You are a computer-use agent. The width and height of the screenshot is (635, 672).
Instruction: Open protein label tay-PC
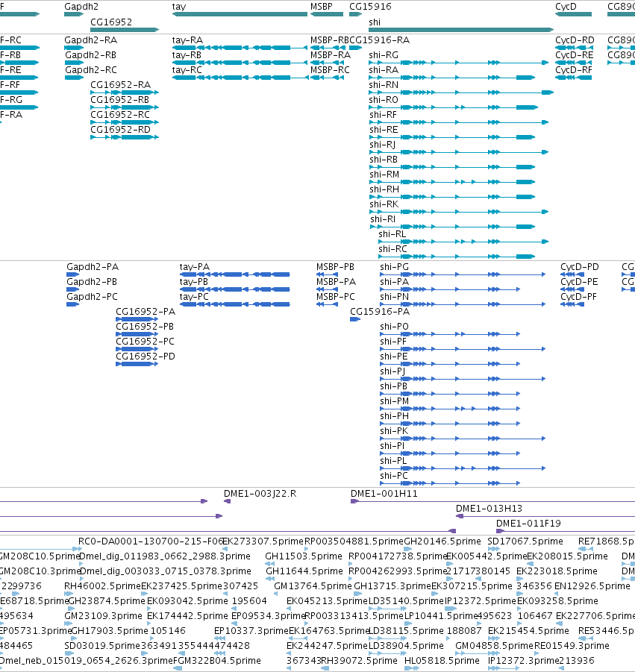tap(194, 297)
